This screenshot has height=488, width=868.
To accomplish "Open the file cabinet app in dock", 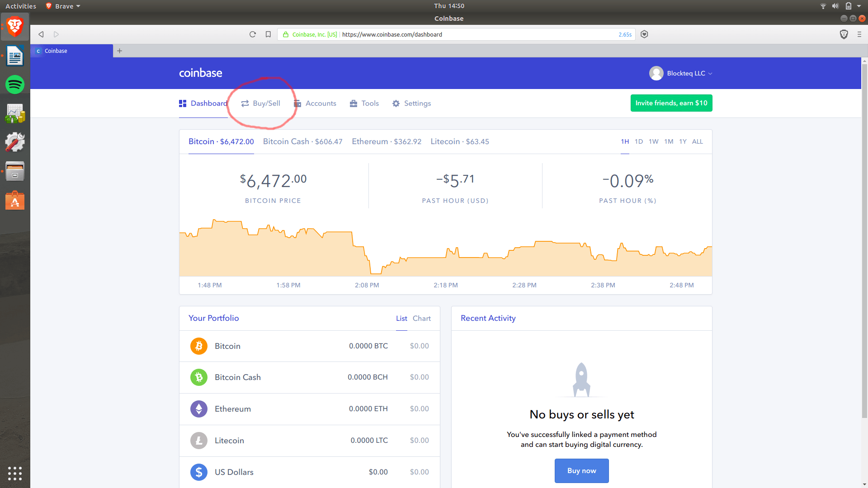I will (15, 171).
